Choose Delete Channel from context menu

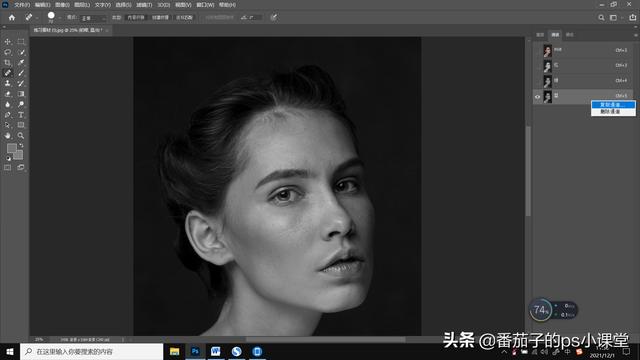[x=613, y=111]
